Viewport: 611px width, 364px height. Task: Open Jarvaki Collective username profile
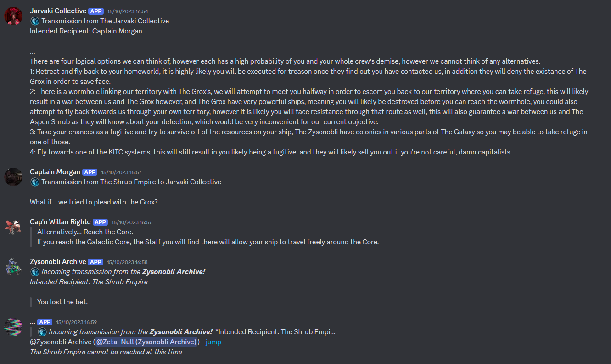pos(58,11)
